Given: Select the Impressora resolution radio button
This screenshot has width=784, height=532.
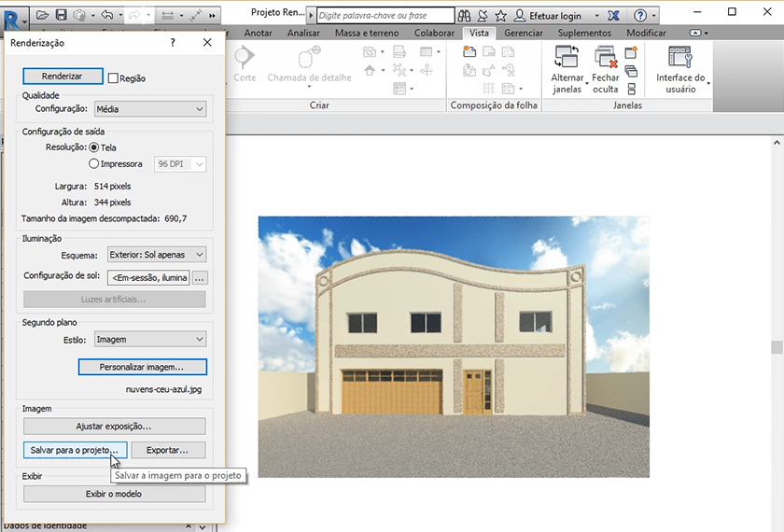Looking at the screenshot, I should click(x=93, y=164).
